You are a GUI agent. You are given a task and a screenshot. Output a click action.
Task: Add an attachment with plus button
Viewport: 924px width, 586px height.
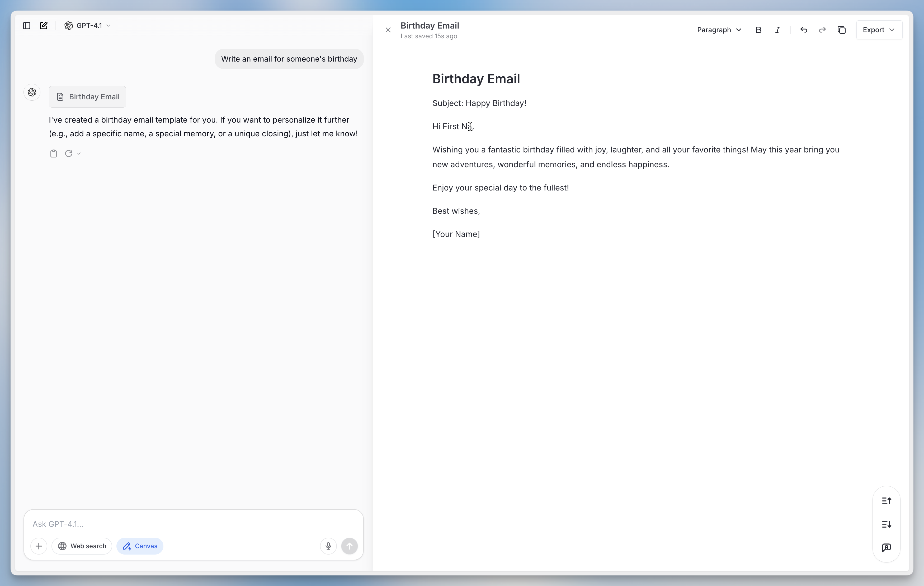39,546
